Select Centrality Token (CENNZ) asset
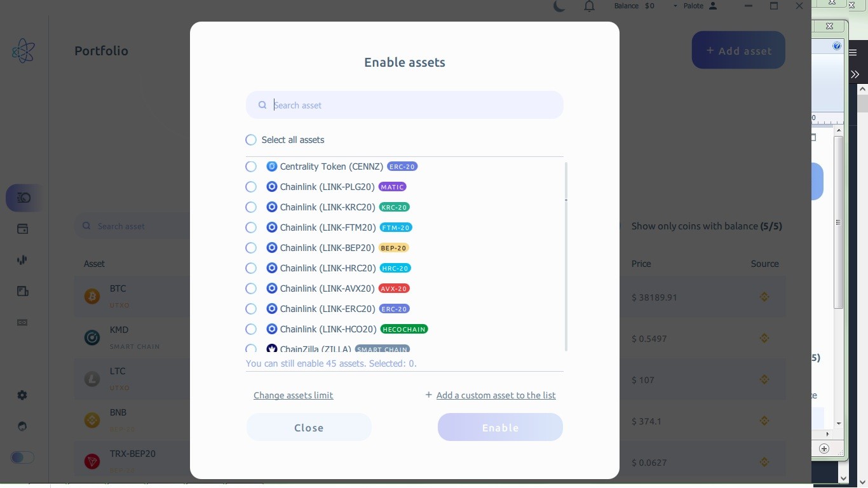This screenshot has width=868, height=488. [x=251, y=166]
